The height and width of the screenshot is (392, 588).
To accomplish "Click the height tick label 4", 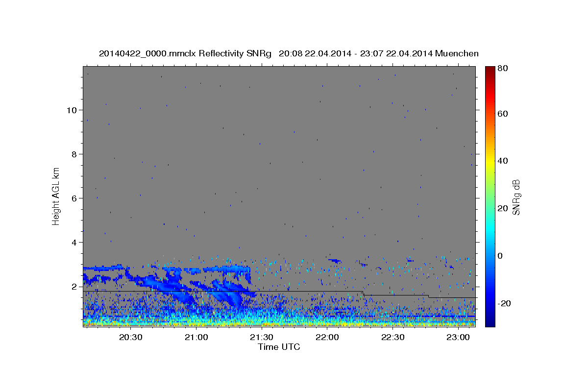I will [x=74, y=243].
